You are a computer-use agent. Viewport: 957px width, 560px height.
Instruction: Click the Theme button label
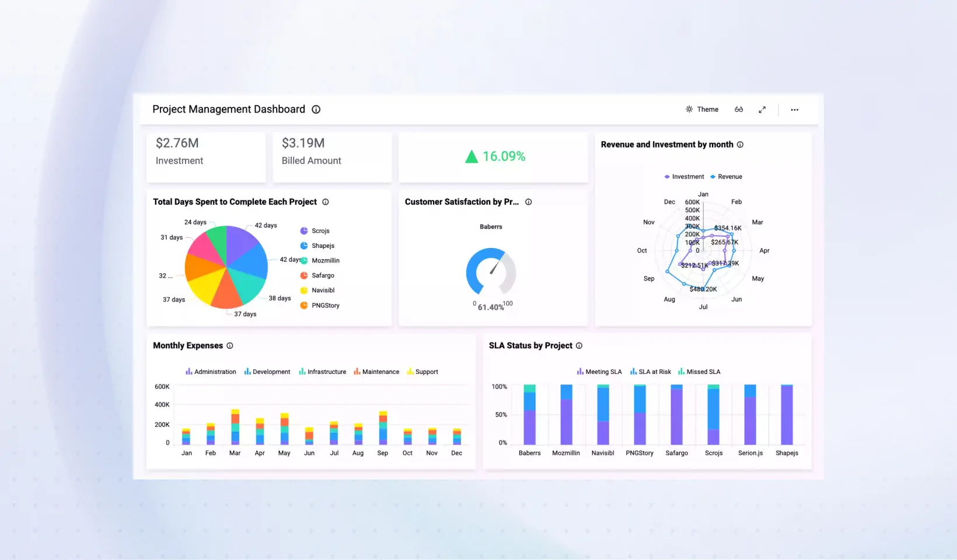tap(707, 110)
